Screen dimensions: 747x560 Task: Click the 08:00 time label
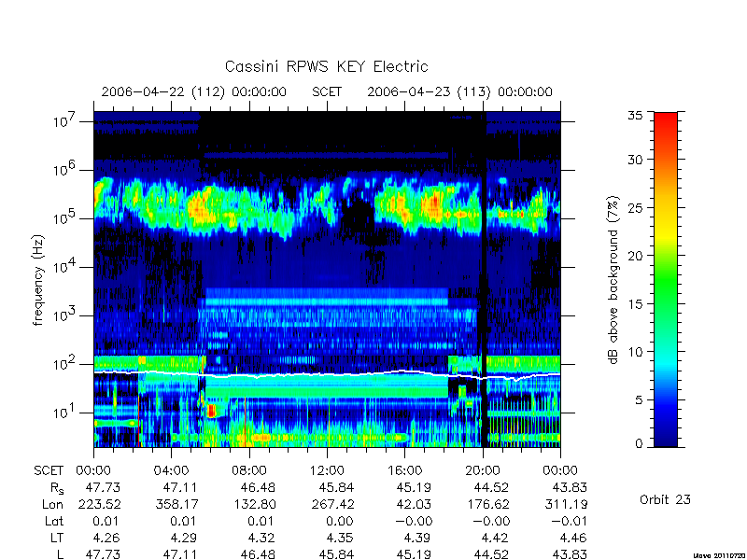pos(249,471)
